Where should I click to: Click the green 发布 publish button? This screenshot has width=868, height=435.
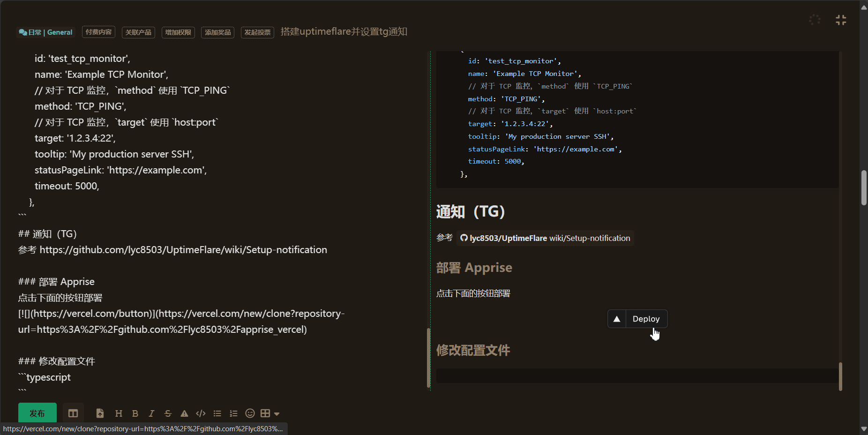(37, 413)
